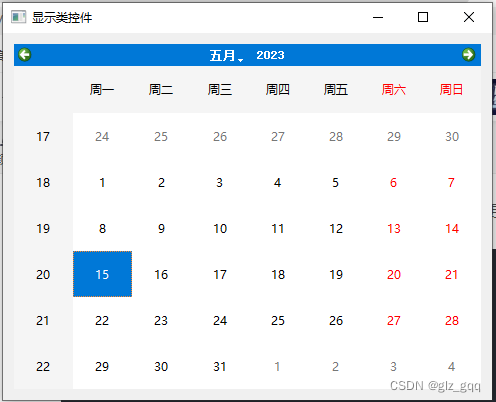Image resolution: width=496 pixels, height=402 pixels.
Task: Select May 8 in the calendar
Action: click(x=102, y=228)
